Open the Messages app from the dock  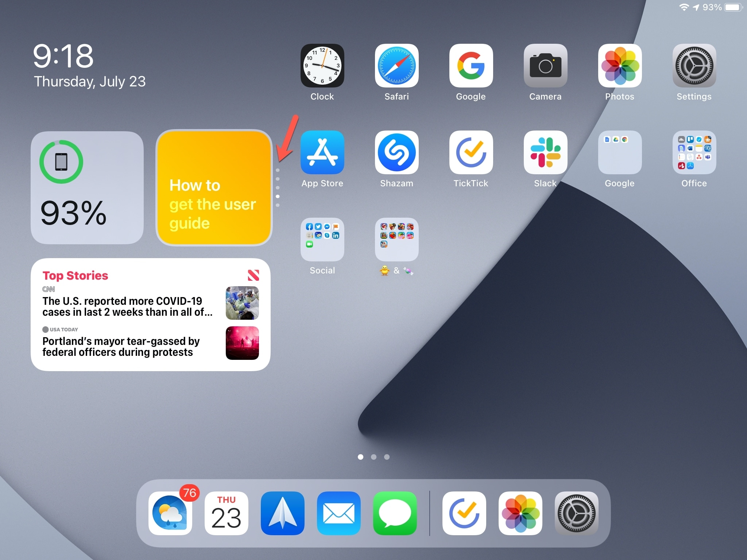(x=395, y=513)
